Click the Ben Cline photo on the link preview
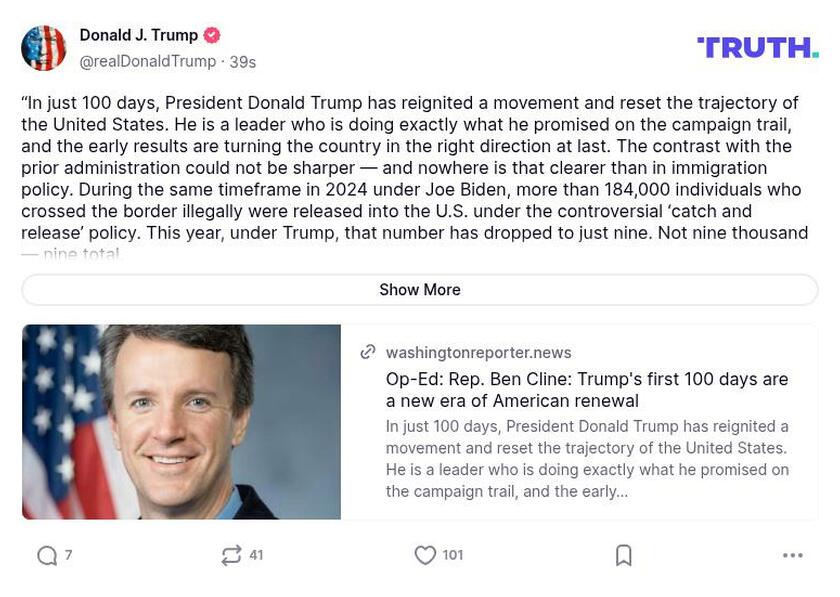The width and height of the screenshot is (840, 597). click(x=181, y=423)
